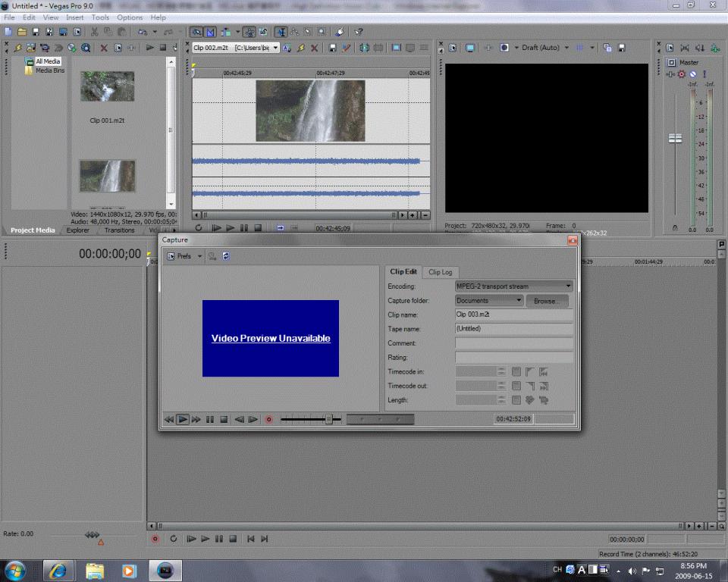Viewport: 728px width, 582px height.
Task: Click the Internet Explorer taskbar icon
Action: point(58,570)
